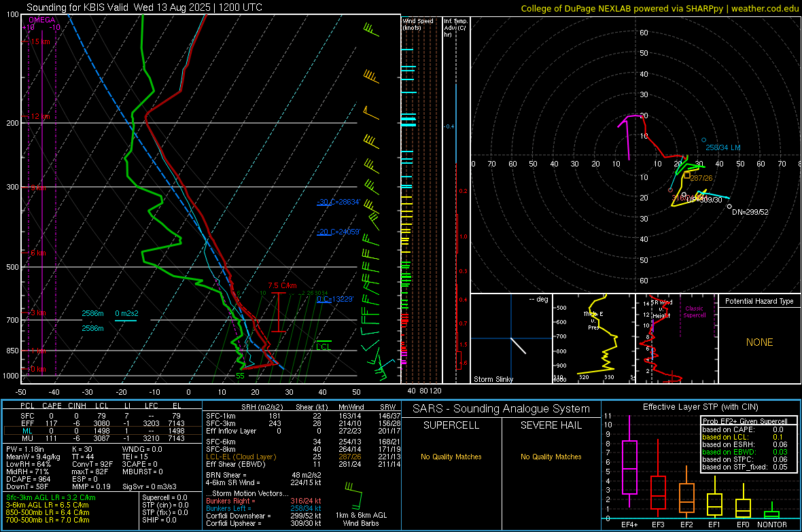Click the '-20 C=24059' level label
802x532 pixels.
(338, 232)
